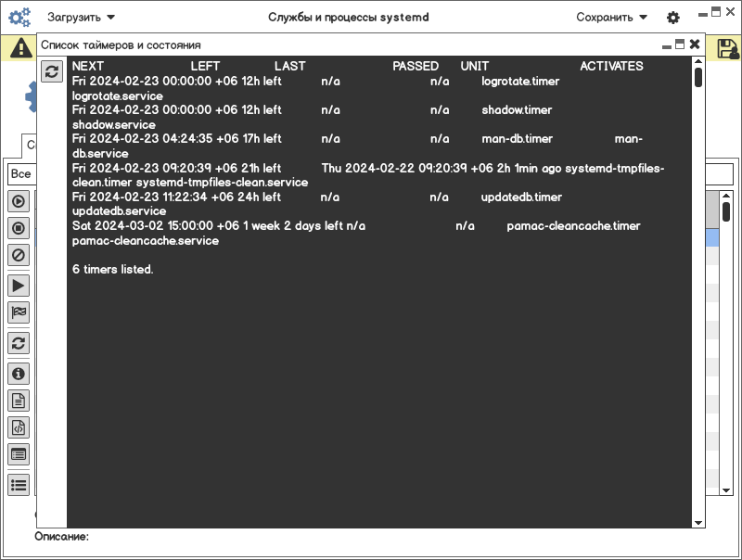Open the Загрузить dropdown menu
Viewport: 742px width, 560px height.
tap(81, 18)
